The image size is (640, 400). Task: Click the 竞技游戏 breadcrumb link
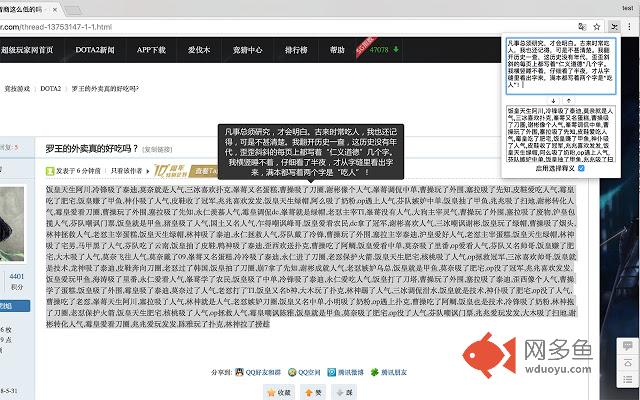point(17,89)
